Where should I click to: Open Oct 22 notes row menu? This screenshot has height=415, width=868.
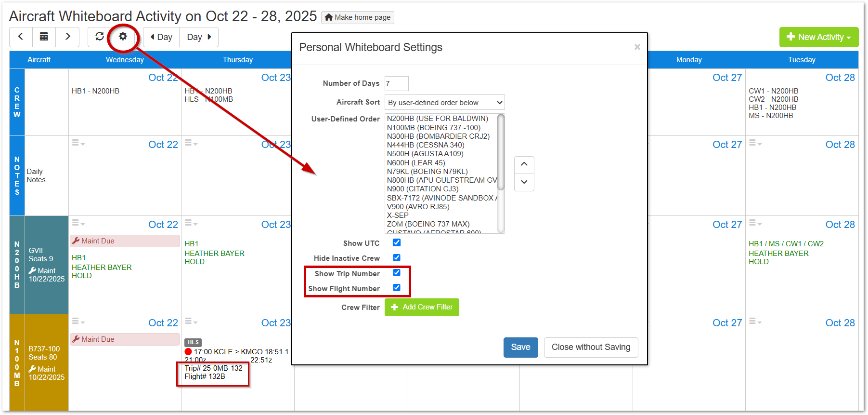click(78, 143)
